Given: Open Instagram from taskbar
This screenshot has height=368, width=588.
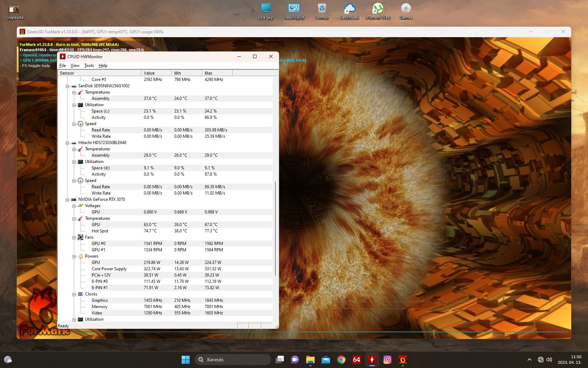Looking at the screenshot, I should [x=387, y=360].
